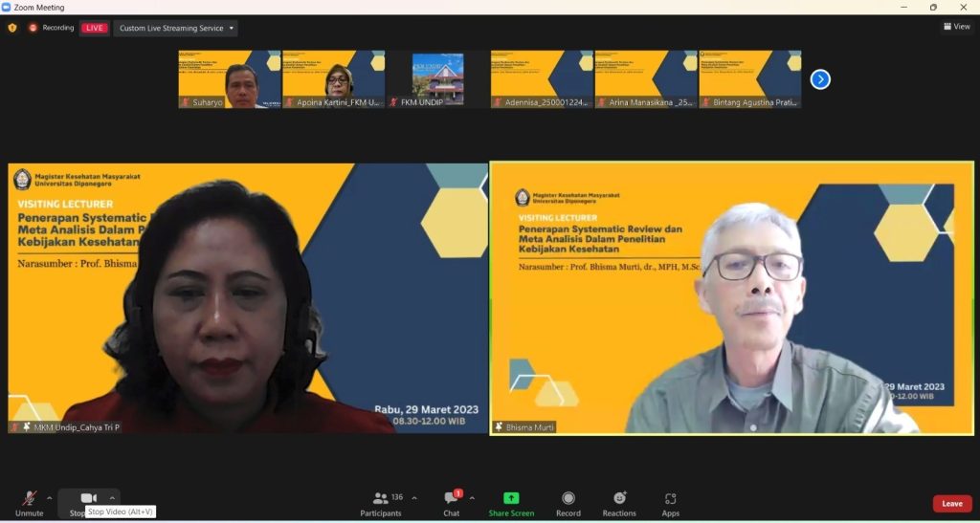Open the Chat panel
The width and height of the screenshot is (980, 523).
[451, 503]
